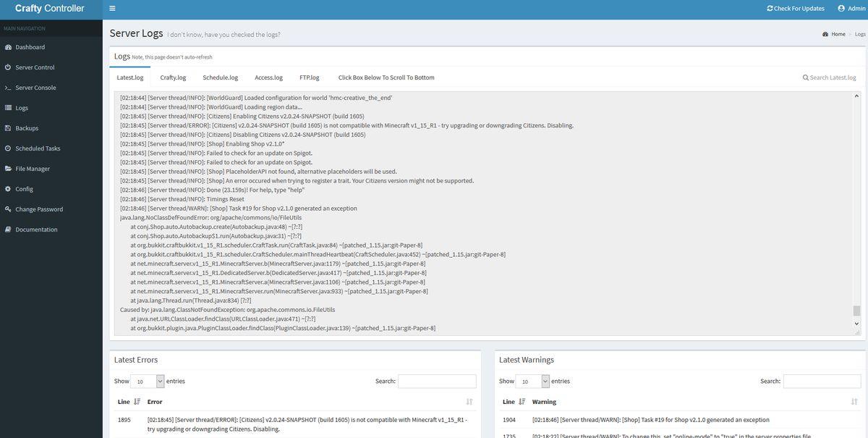Switch to the FTP.log tab

pyautogui.click(x=310, y=77)
